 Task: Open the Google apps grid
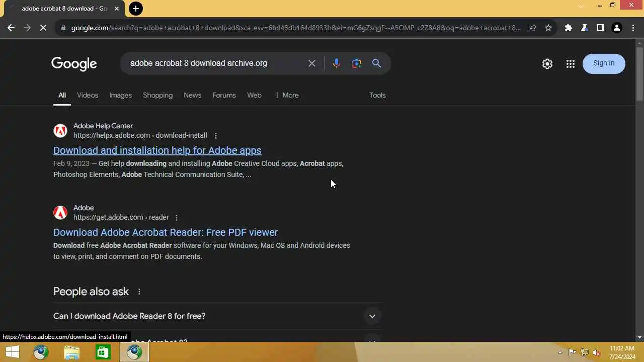(570, 64)
